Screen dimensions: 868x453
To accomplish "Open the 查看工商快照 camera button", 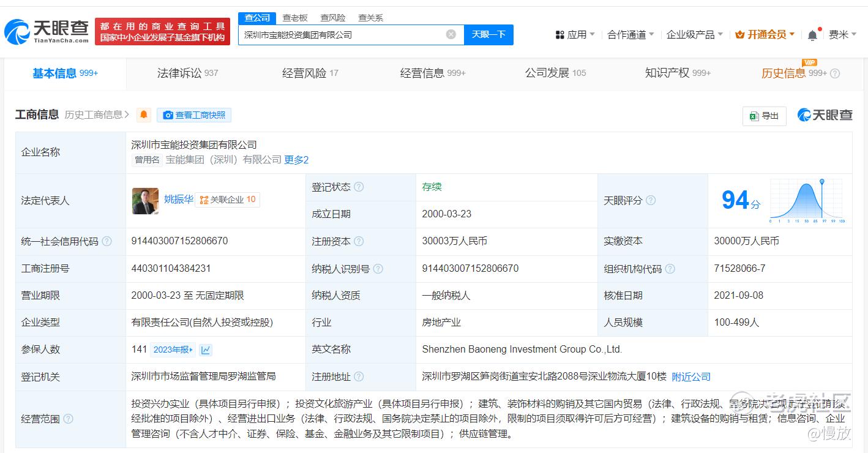I will pos(194,114).
